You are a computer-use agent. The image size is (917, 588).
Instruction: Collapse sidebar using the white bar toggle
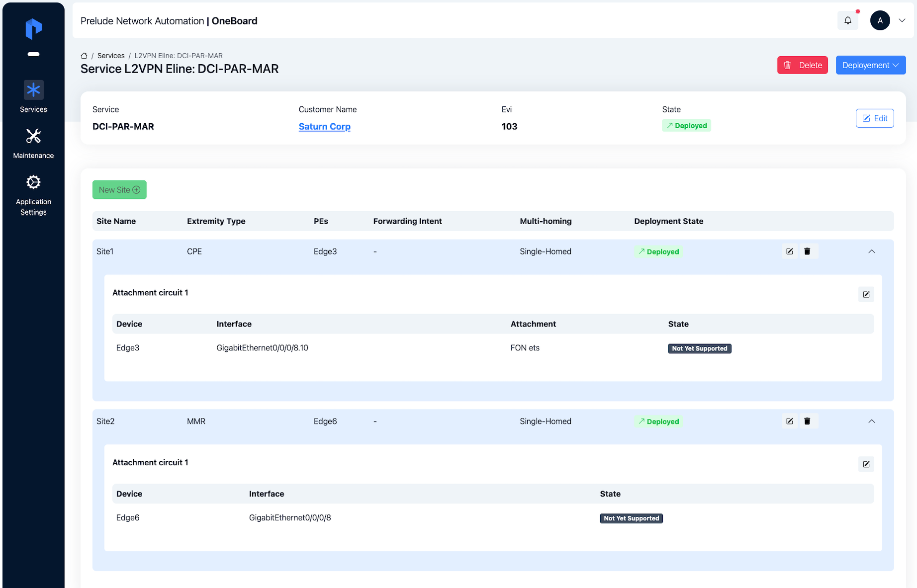(x=33, y=54)
